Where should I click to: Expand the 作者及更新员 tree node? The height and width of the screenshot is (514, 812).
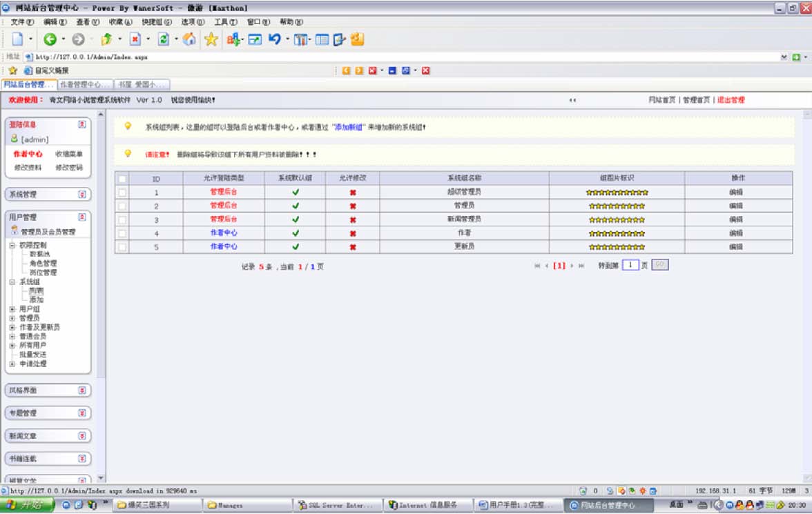pyautogui.click(x=12, y=328)
